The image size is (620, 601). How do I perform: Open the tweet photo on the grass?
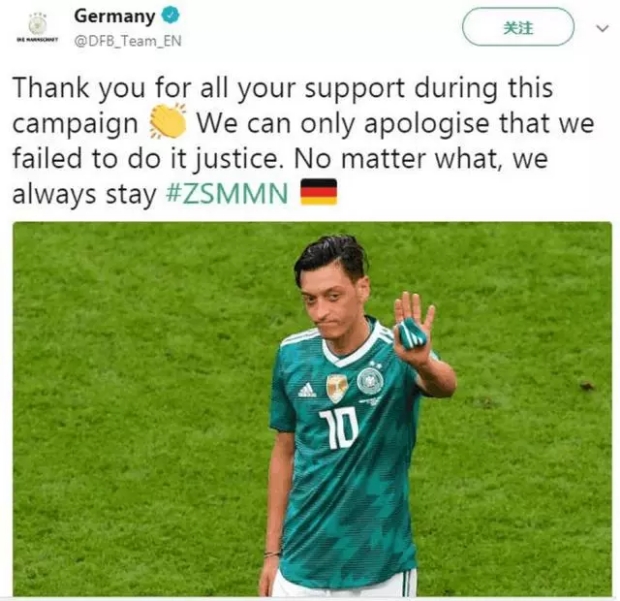click(x=312, y=409)
